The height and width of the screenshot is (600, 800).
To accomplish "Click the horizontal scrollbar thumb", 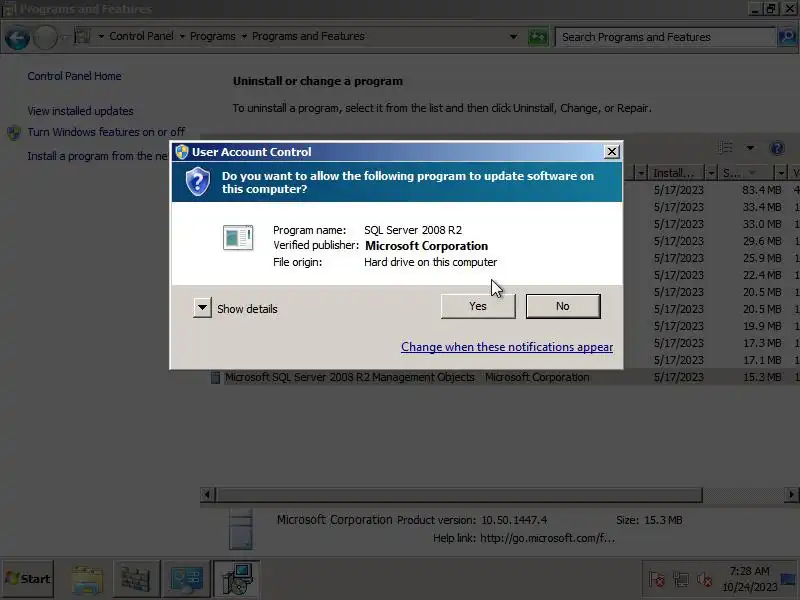I will click(459, 494).
